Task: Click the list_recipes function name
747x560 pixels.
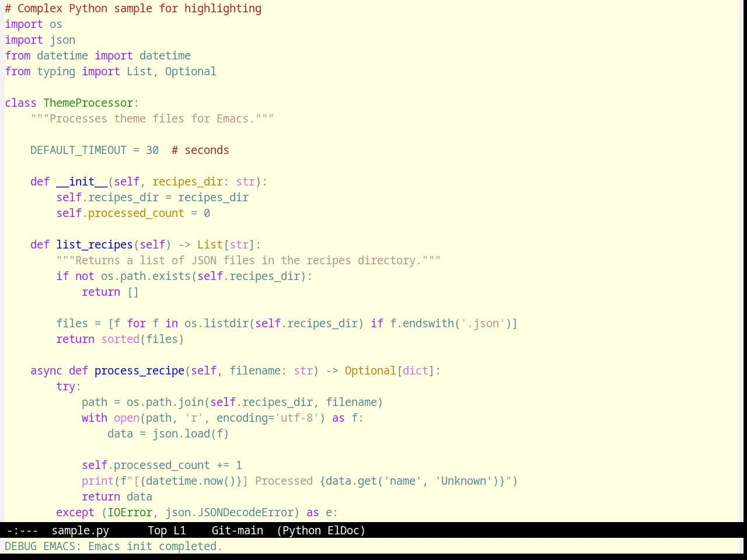Action: click(x=95, y=245)
